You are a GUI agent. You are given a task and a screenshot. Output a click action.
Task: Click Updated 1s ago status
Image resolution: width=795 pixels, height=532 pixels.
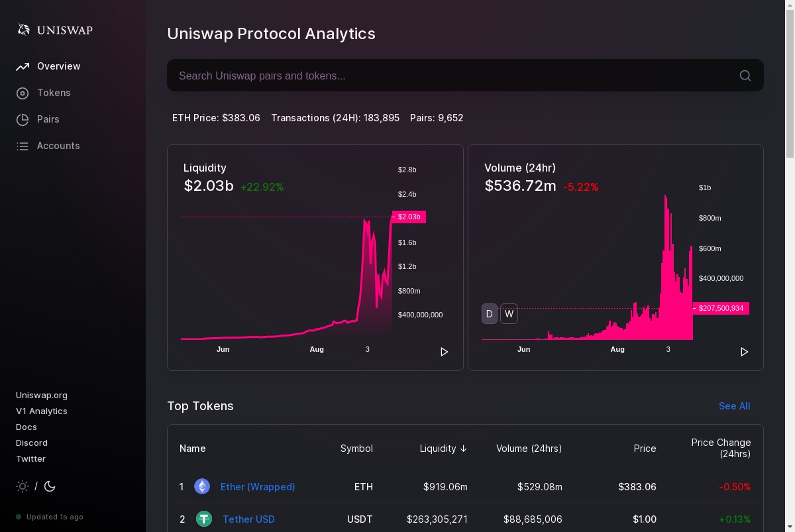click(x=50, y=517)
